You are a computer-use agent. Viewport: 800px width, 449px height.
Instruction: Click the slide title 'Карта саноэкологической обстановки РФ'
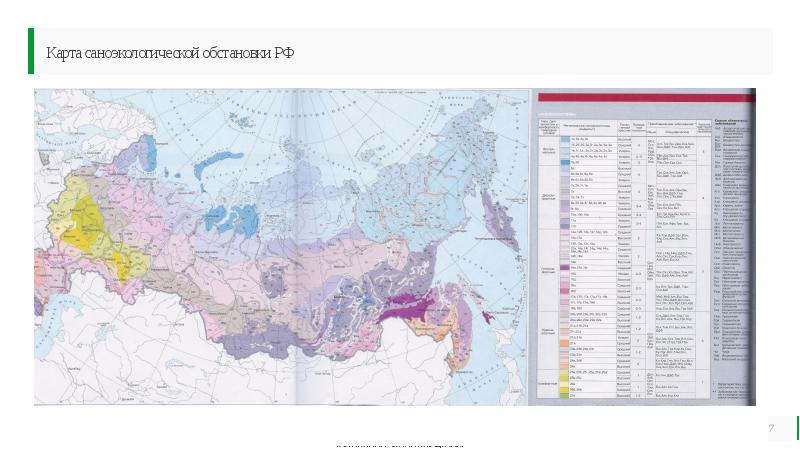[166, 52]
